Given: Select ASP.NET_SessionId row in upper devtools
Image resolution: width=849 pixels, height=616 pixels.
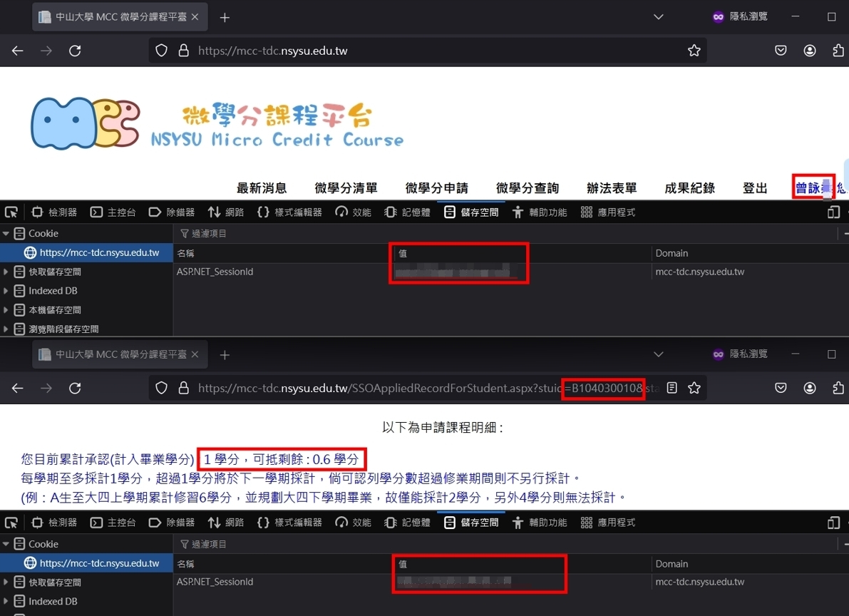Looking at the screenshot, I should (510, 272).
